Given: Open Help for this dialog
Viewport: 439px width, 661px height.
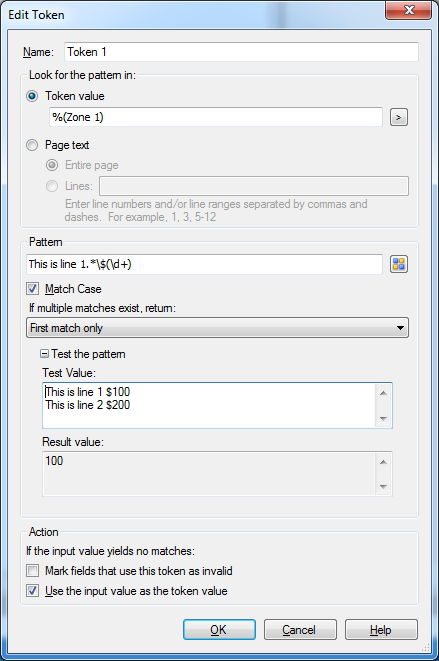Looking at the screenshot, I should click(x=381, y=630).
